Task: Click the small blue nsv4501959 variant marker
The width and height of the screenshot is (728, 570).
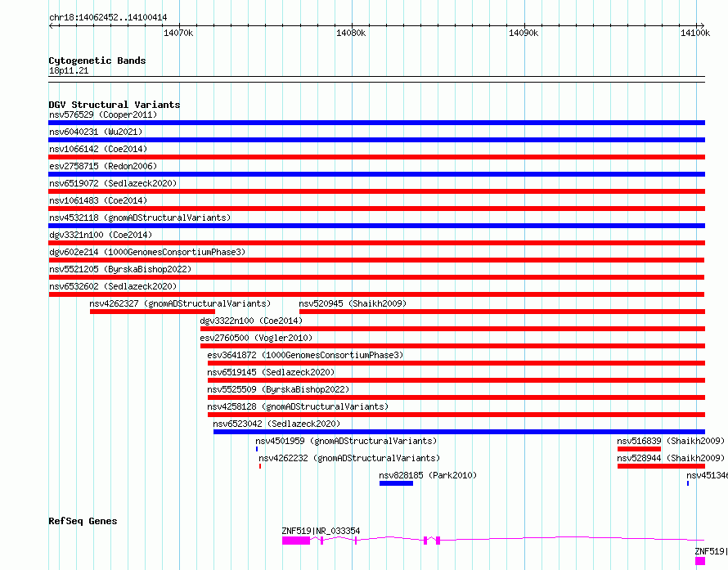Action: 257,449
